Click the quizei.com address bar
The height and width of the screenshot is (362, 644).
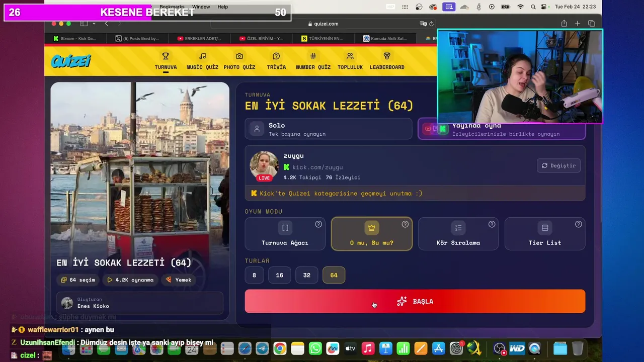(322, 24)
